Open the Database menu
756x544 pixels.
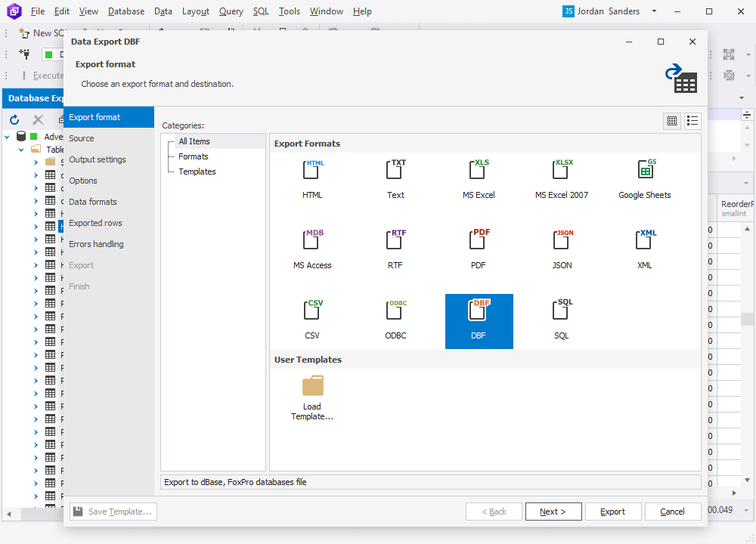click(125, 11)
